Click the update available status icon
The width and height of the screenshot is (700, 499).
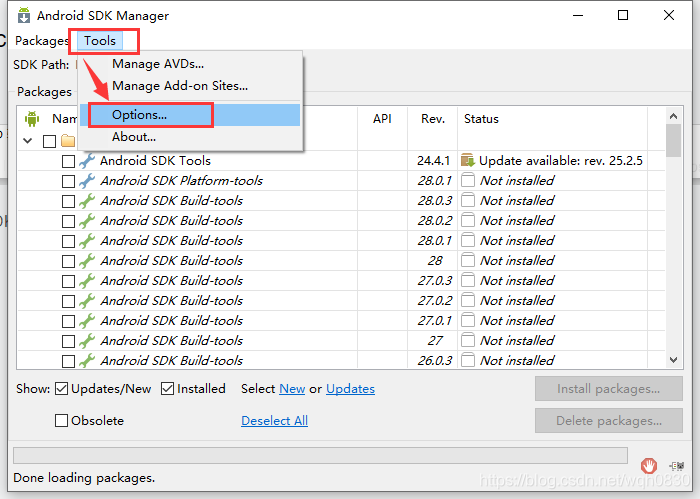click(467, 160)
